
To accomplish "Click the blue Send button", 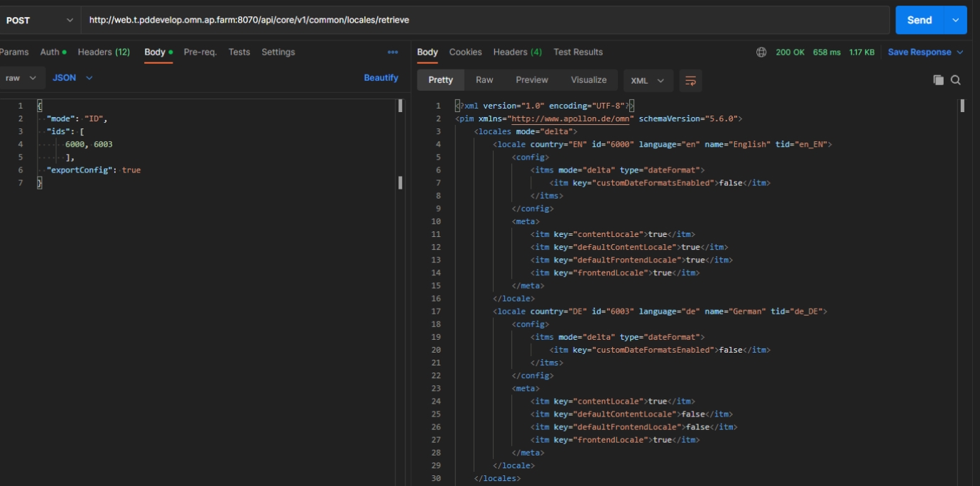I will 919,20.
